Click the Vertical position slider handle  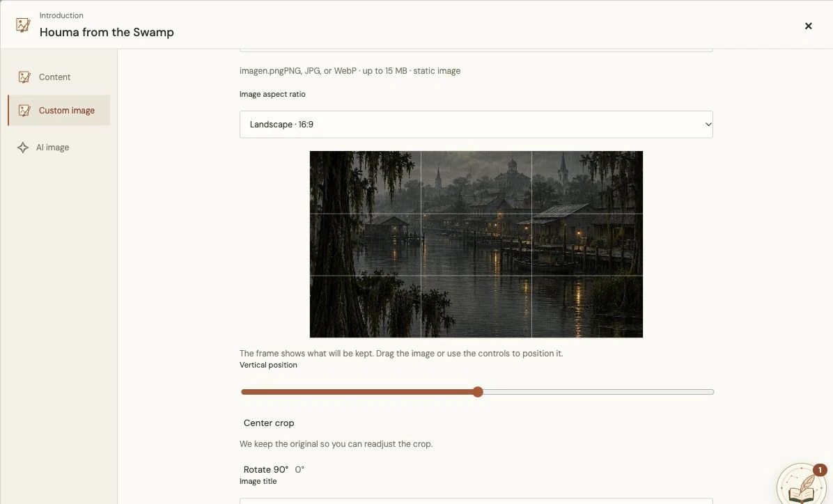point(478,392)
